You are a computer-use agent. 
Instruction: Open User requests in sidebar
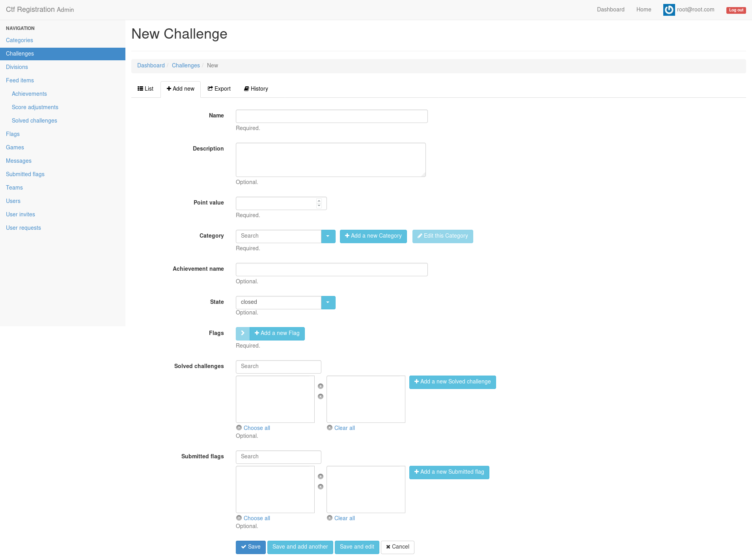click(x=63, y=228)
